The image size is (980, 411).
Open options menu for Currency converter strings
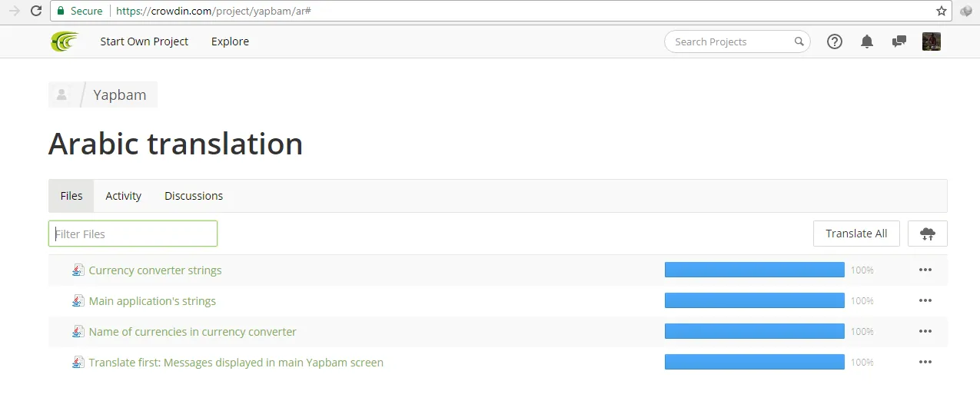click(x=925, y=270)
